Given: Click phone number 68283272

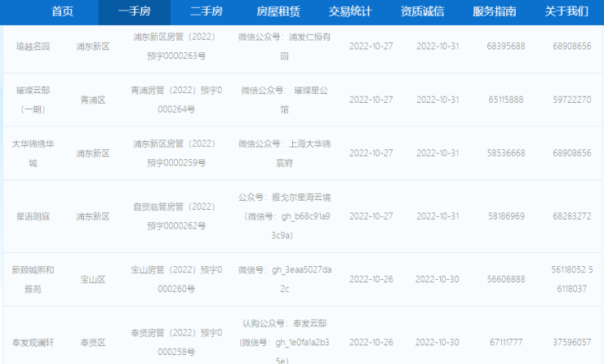Looking at the screenshot, I should 572,216.
